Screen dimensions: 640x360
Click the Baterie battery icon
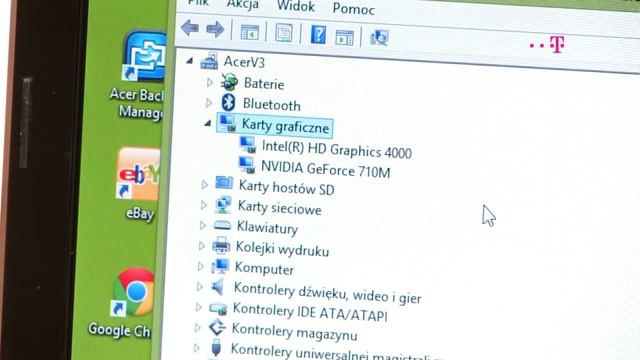point(229,82)
